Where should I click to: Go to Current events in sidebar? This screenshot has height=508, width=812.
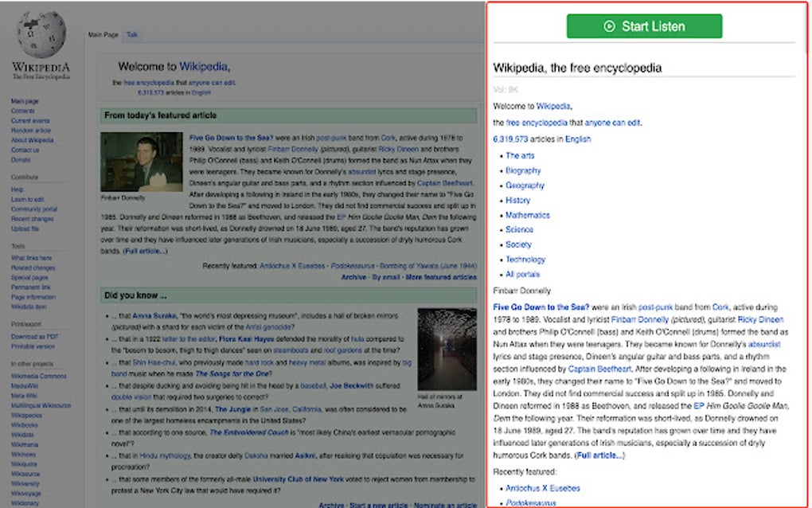click(x=30, y=121)
